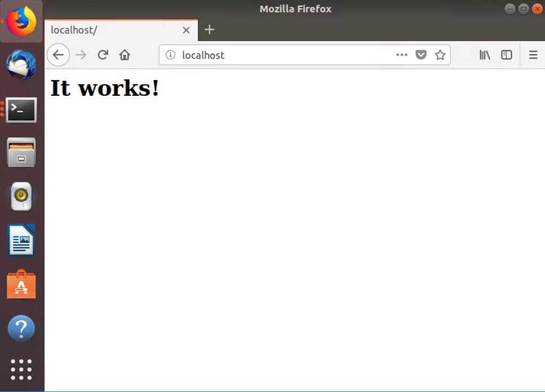
Task: Show site information icon in address bar
Action: pyautogui.click(x=170, y=55)
